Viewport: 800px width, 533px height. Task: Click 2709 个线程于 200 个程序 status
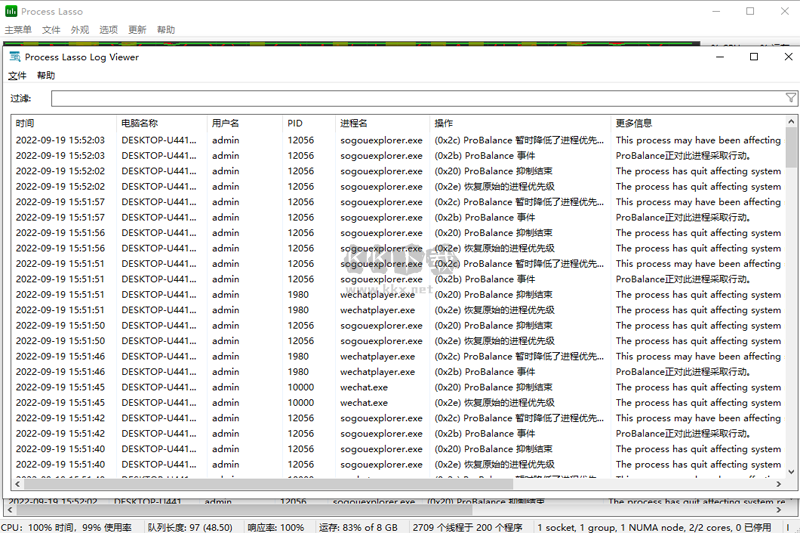468,527
